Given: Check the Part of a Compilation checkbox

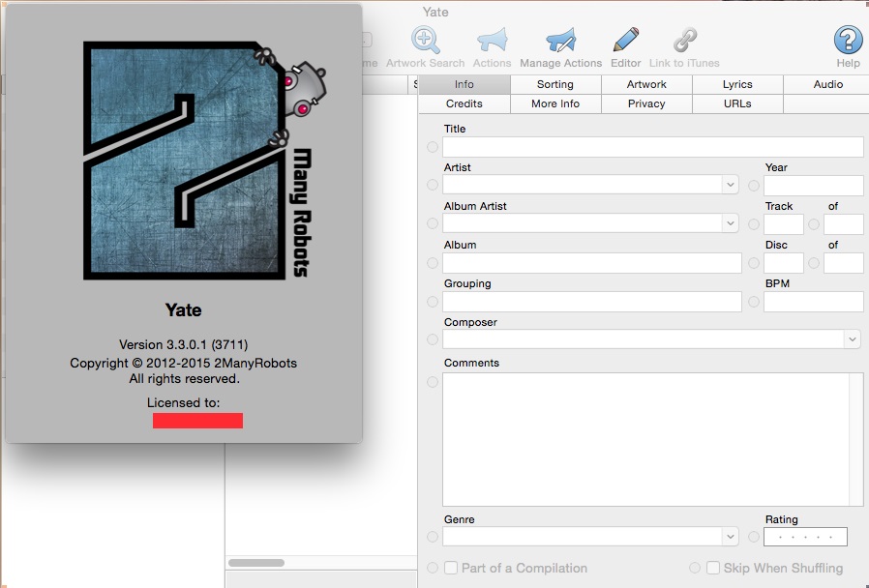Looking at the screenshot, I should [451, 568].
